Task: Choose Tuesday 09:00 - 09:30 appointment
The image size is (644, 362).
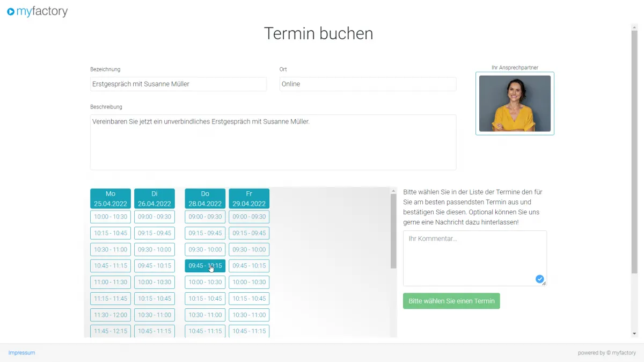Action: click(x=155, y=217)
